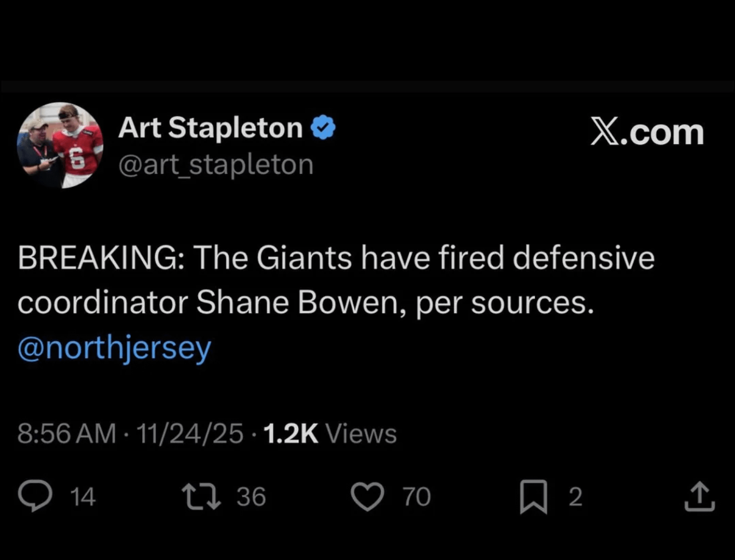Open Art Stapleton's profile picture
This screenshot has height=560, width=735.
[60, 145]
